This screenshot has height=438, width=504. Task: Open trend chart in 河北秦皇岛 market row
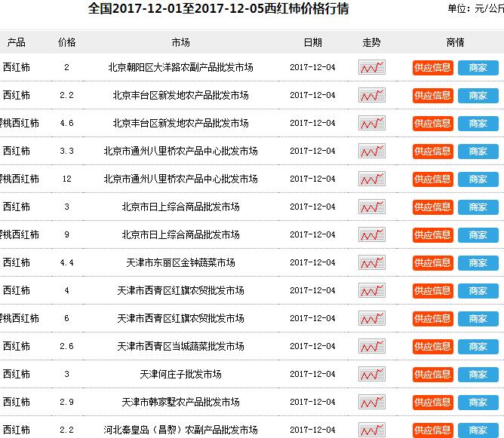coord(371,430)
